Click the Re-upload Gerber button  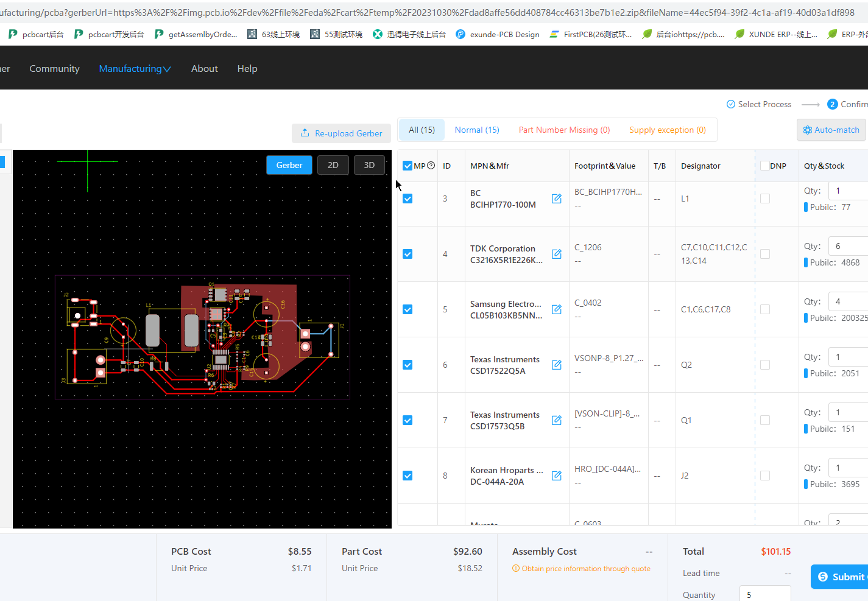point(341,133)
